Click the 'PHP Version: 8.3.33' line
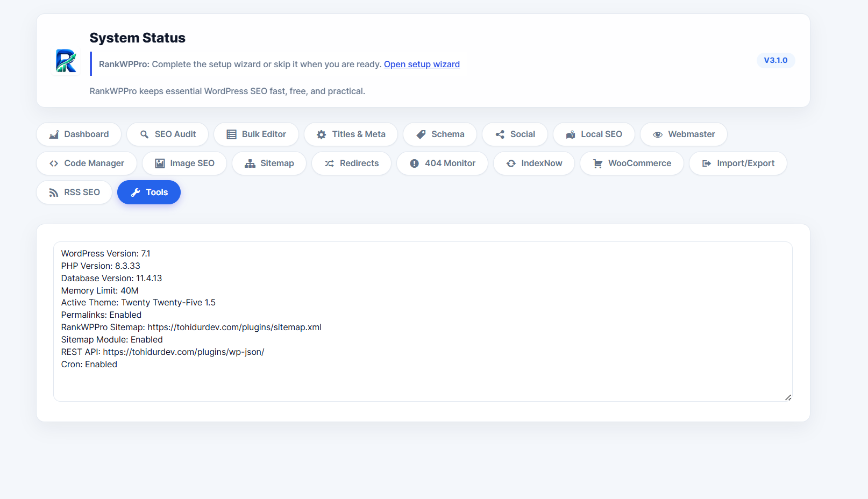868x499 pixels. [101, 266]
